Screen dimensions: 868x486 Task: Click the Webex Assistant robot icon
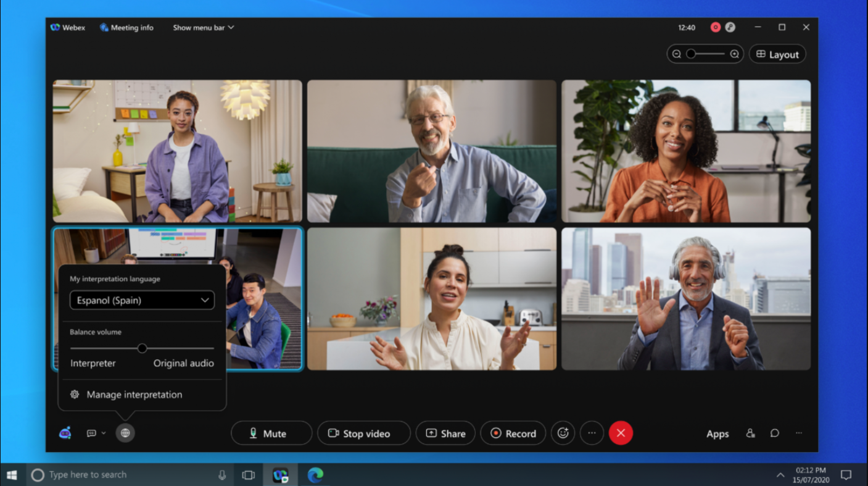pos(65,433)
